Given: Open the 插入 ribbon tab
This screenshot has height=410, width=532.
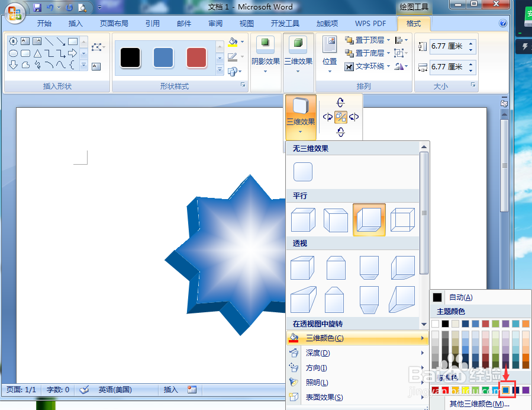Looking at the screenshot, I should 75,24.
